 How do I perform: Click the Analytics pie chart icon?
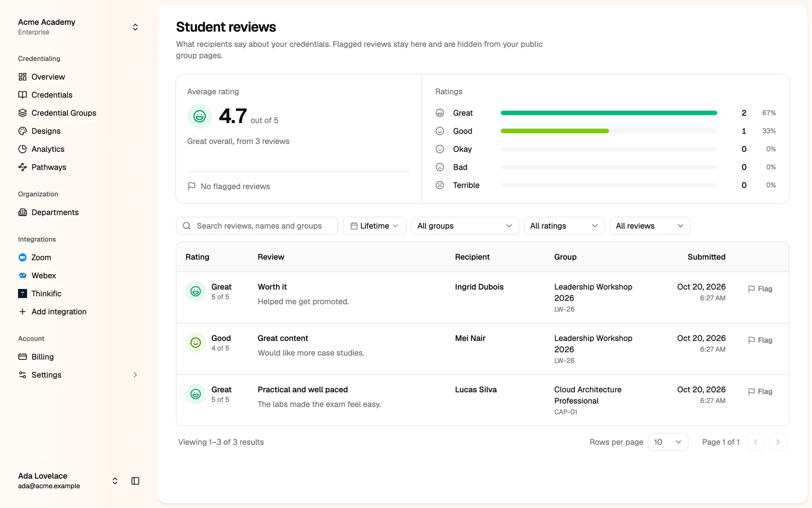(22, 149)
